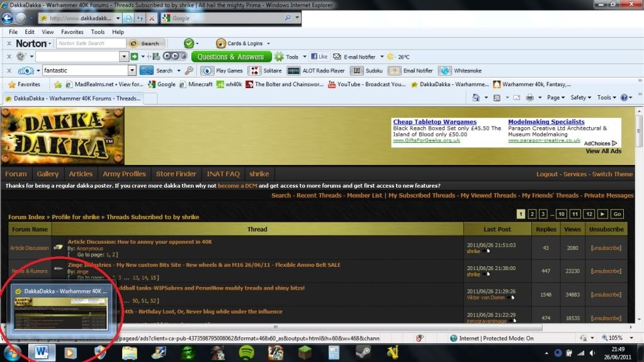Open the Page menu dropdown
Viewport: 644px width, 362px height.
(x=556, y=98)
